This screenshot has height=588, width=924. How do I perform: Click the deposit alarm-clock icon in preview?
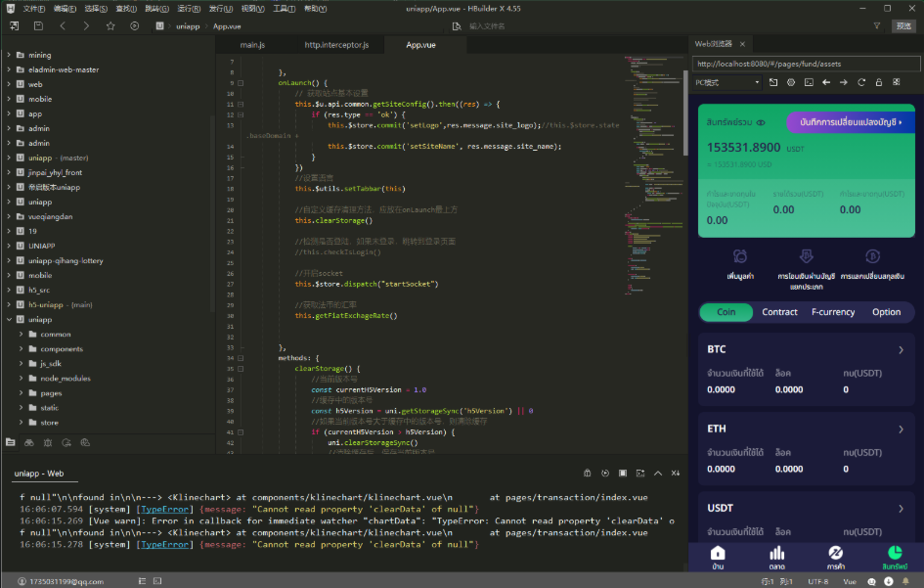[740, 256]
